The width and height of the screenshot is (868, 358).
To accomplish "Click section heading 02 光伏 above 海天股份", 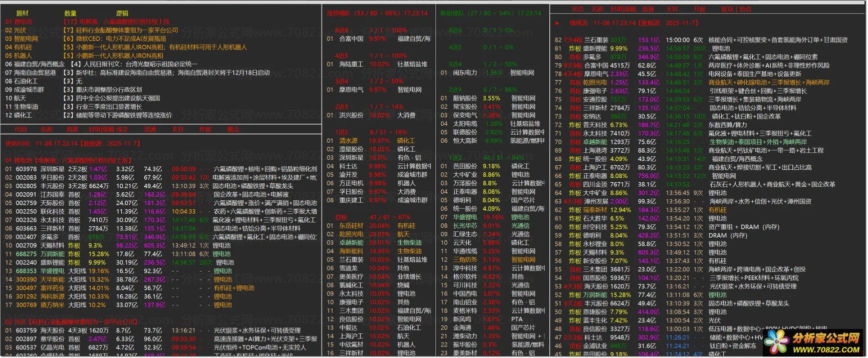I will [x=71, y=322].
